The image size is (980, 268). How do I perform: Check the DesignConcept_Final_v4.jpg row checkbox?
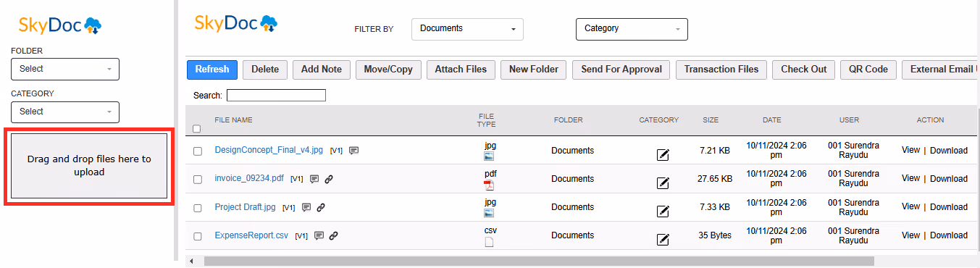pyautogui.click(x=198, y=151)
